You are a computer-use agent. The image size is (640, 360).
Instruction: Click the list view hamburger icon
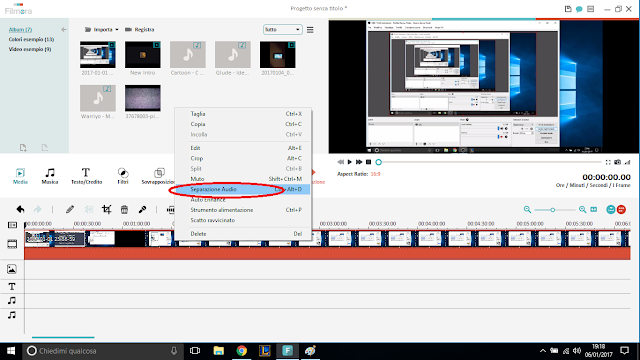point(310,30)
